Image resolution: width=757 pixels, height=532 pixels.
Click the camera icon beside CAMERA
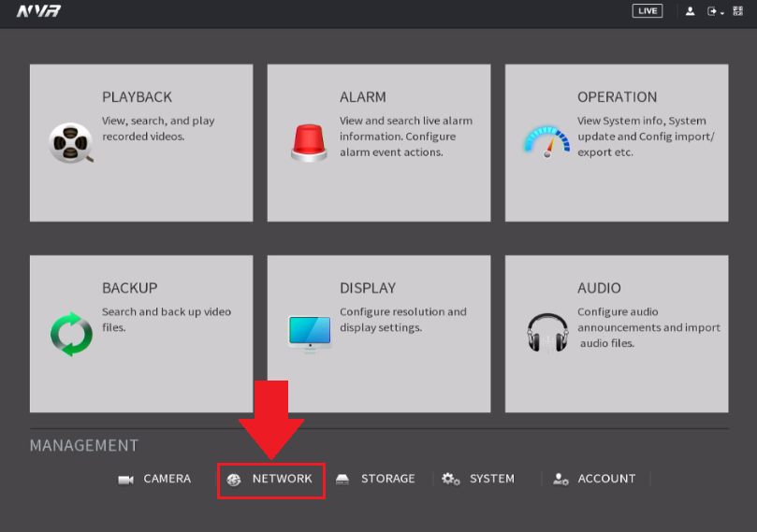(126, 480)
